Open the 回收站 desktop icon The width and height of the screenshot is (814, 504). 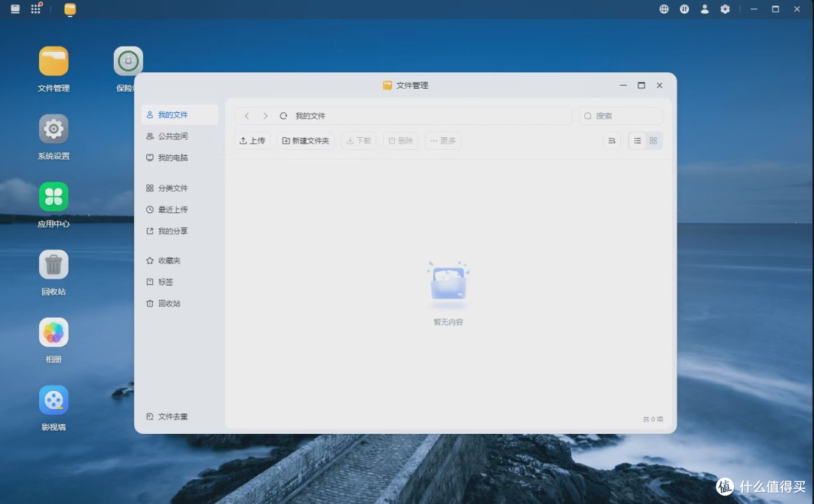54,264
